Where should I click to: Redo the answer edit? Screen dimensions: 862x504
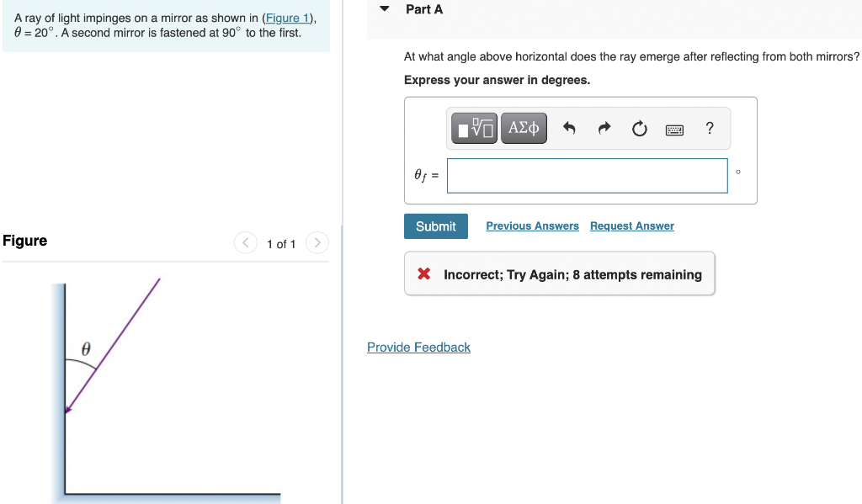coord(604,129)
